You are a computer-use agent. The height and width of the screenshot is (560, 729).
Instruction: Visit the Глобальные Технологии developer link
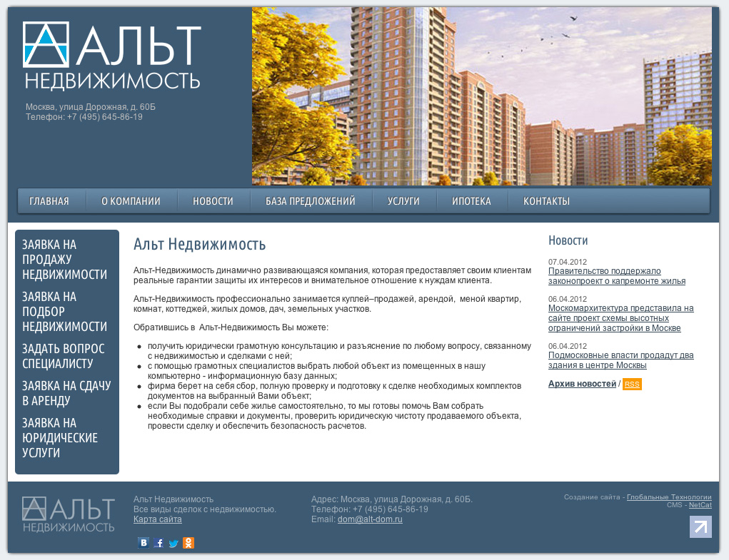(x=669, y=497)
